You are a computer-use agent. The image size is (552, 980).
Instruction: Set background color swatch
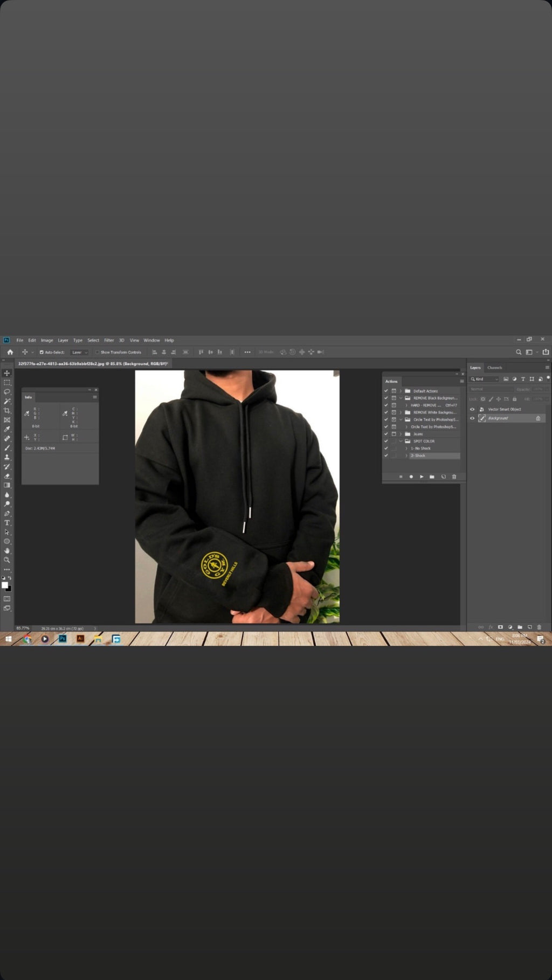[9, 590]
